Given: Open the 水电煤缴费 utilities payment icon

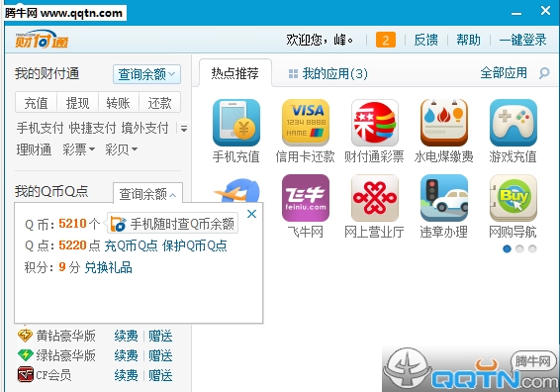Looking at the screenshot, I should (444, 123).
